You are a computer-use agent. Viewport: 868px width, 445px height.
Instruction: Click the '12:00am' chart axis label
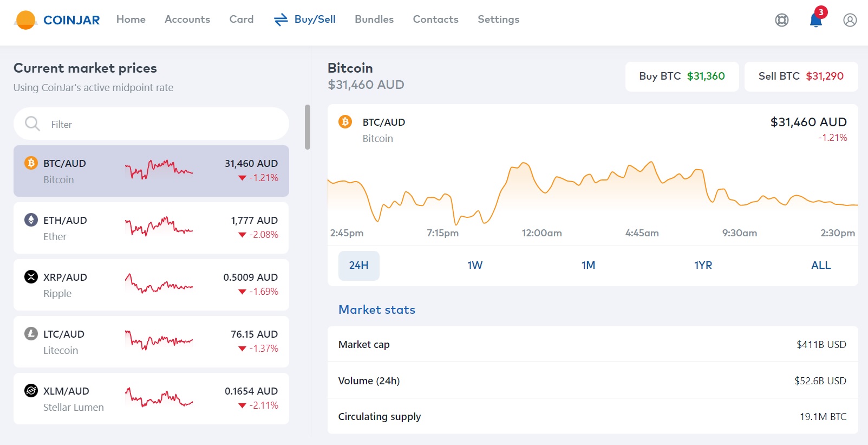coord(542,233)
